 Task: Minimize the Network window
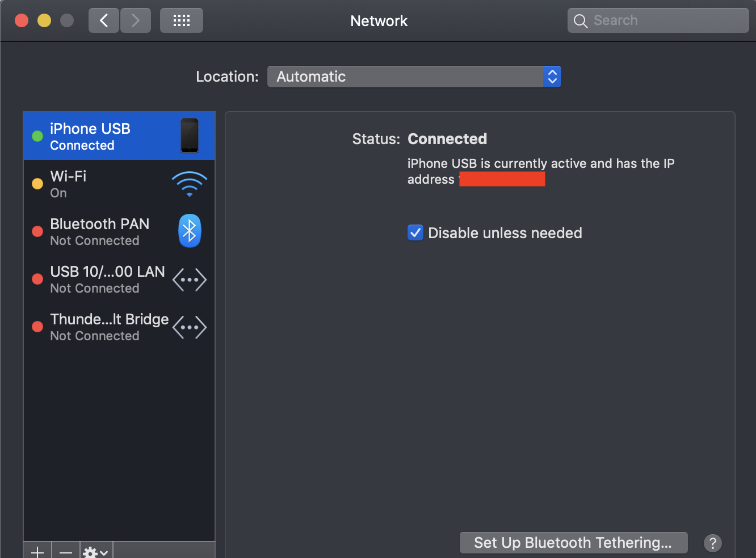[x=44, y=21]
